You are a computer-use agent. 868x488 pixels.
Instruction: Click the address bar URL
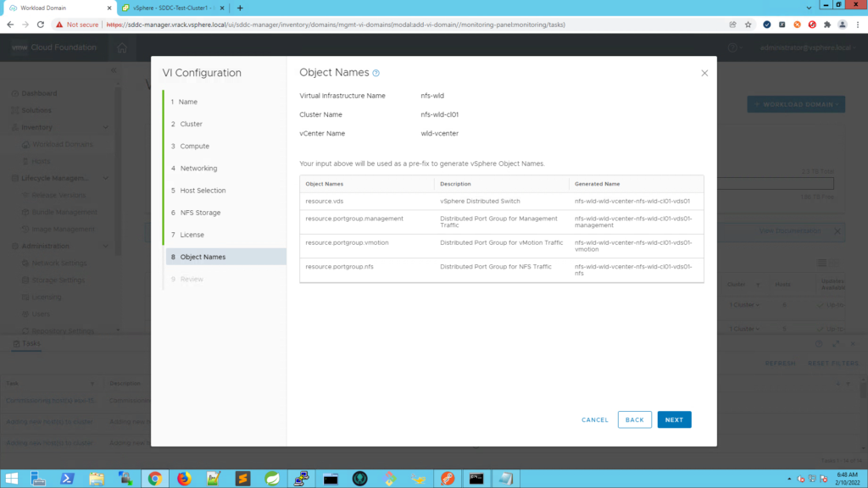[x=336, y=25]
